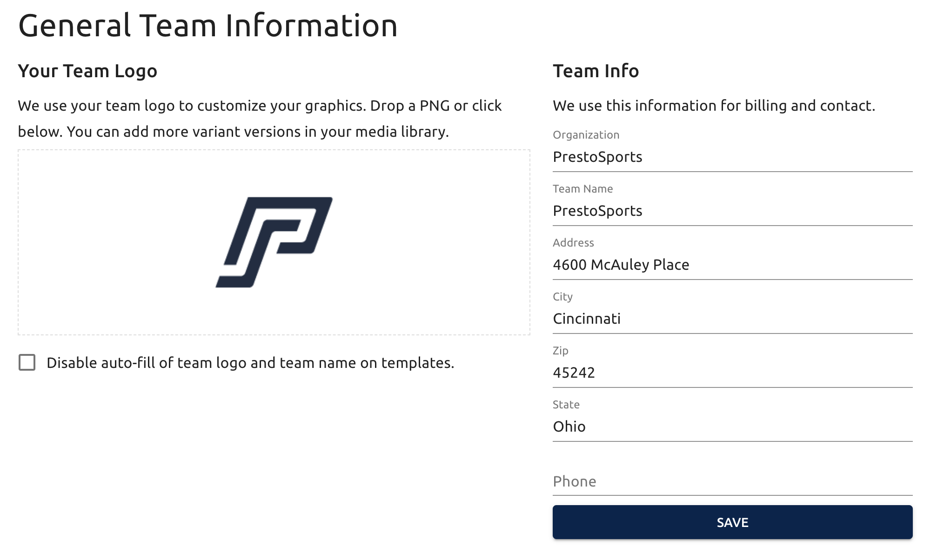
Task: Click the 'Disable auto-fill of team logo' label text
Action: click(x=250, y=363)
